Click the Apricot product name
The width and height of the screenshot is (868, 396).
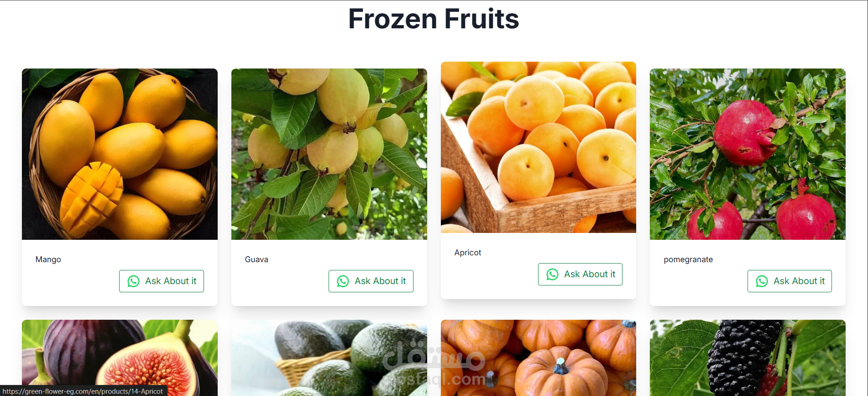[468, 253]
